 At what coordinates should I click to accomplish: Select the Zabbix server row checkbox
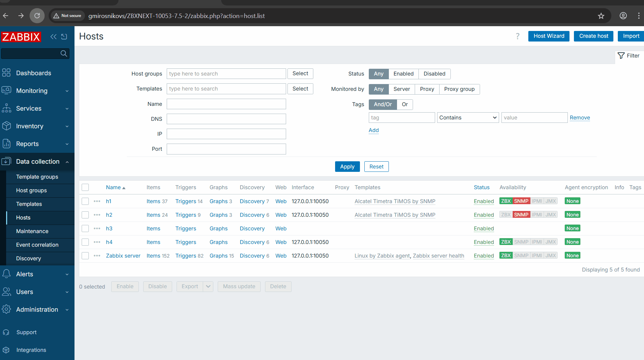tap(85, 256)
